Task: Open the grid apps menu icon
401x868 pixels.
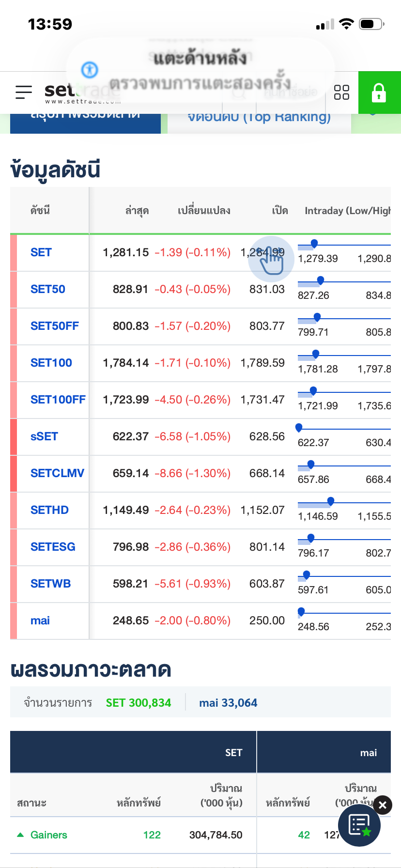Action: [x=341, y=92]
